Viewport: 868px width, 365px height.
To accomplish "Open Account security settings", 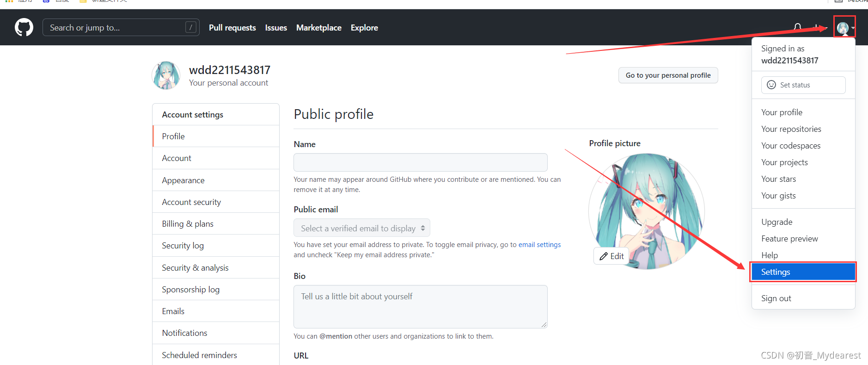I will point(216,202).
